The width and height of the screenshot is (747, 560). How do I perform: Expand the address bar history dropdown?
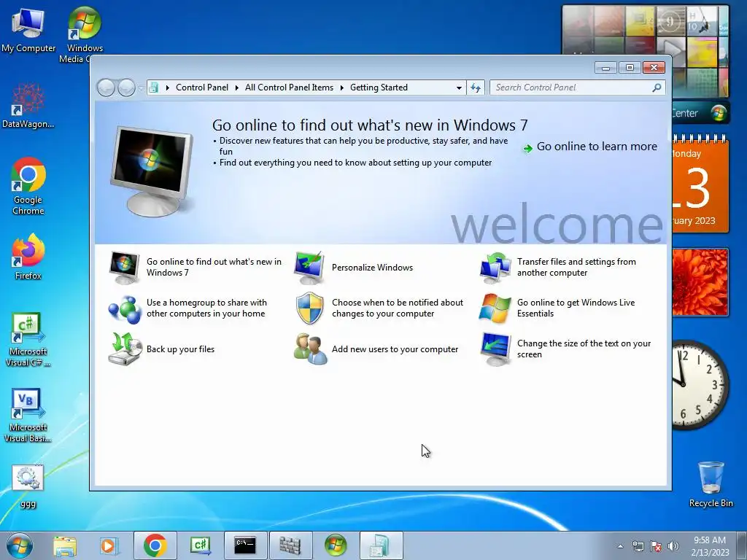[459, 87]
